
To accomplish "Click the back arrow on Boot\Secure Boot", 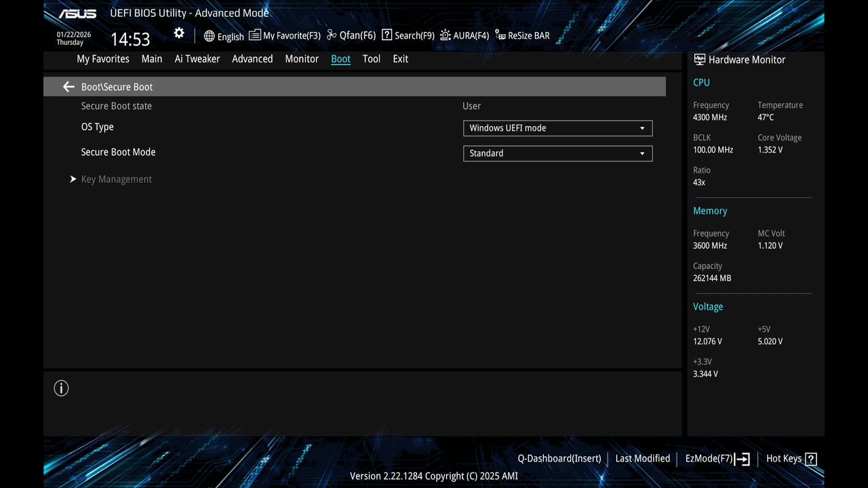I will click(x=68, y=87).
